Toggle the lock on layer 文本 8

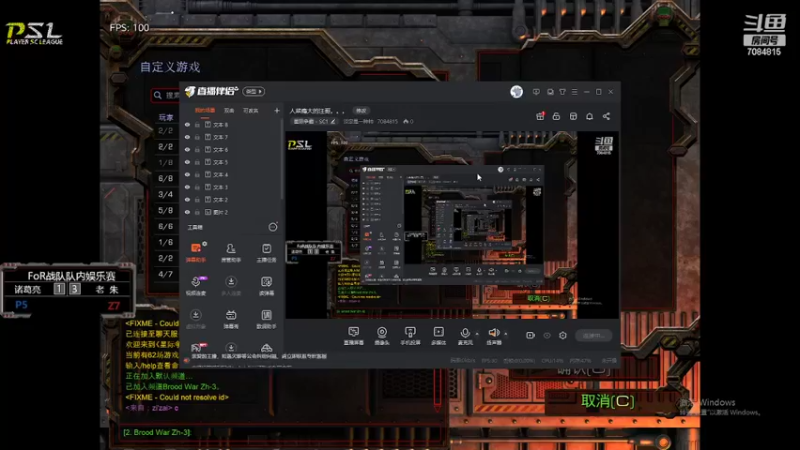pos(197,124)
